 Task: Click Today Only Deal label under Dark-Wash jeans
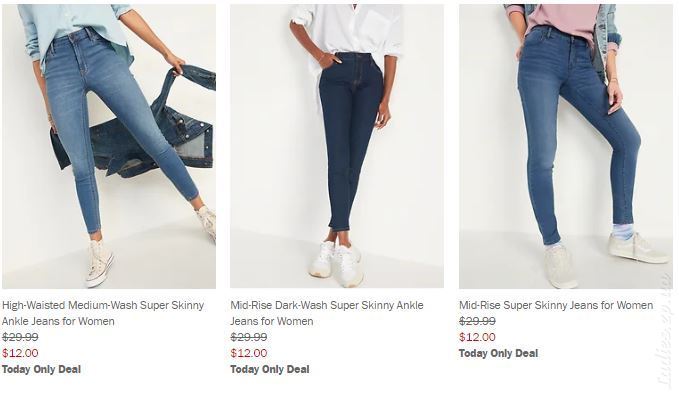[x=270, y=369]
